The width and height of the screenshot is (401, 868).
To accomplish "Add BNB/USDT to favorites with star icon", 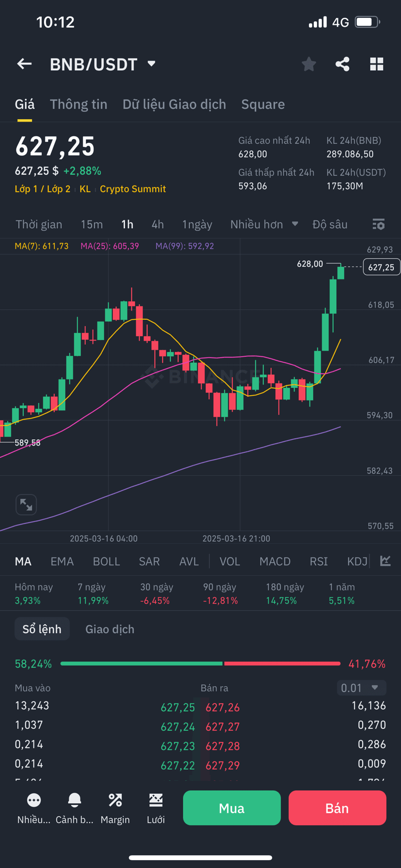I will (x=308, y=64).
